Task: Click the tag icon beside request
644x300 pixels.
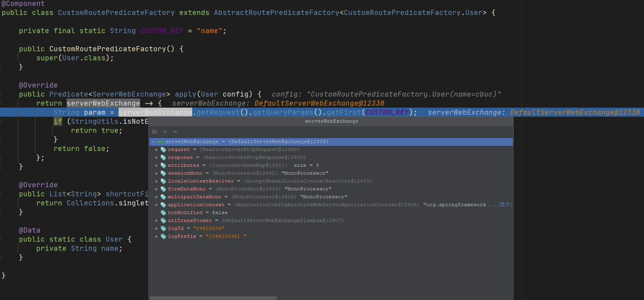Action: (163, 150)
